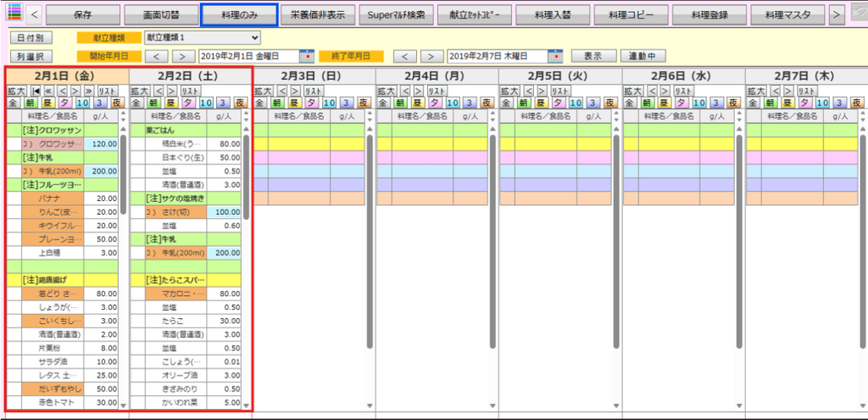Click the 保存 button
The width and height of the screenshot is (868, 420).
point(82,14)
